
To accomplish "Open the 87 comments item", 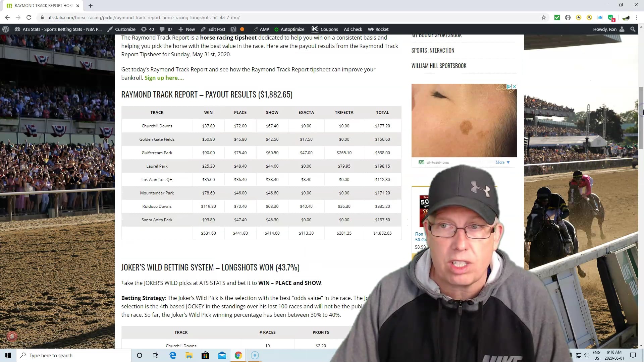I will click(166, 29).
